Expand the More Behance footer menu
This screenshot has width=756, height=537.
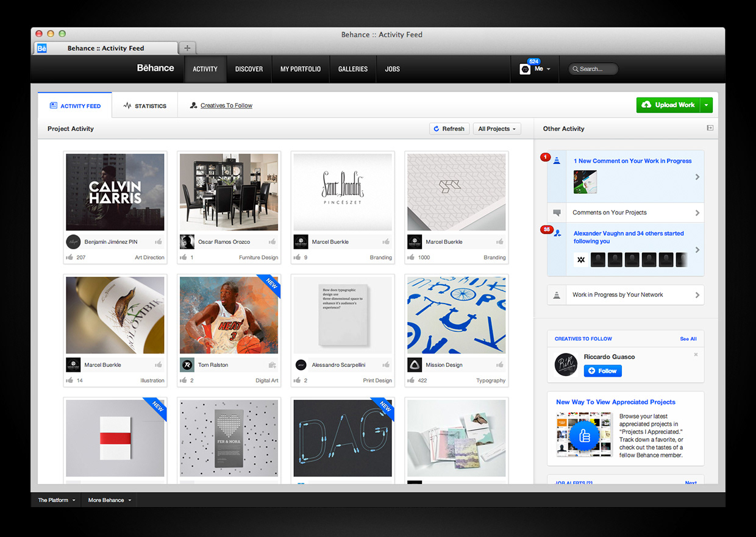pos(110,500)
